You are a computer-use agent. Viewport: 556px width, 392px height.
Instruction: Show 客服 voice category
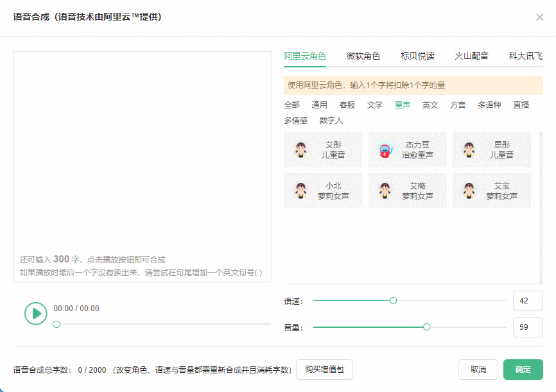point(347,105)
